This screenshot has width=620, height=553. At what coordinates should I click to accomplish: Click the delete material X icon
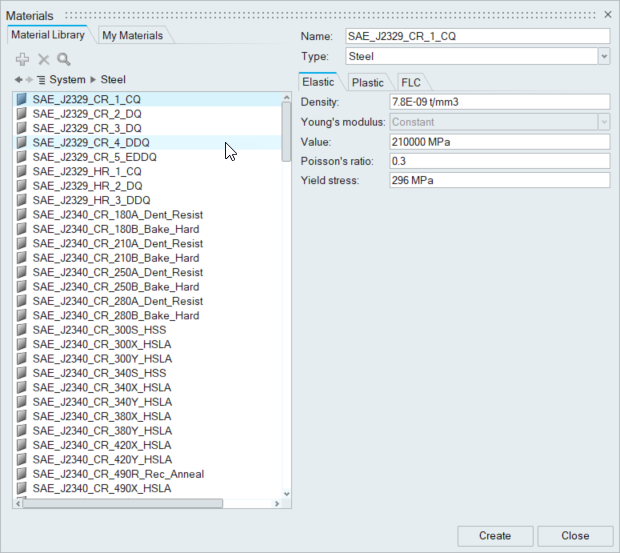click(43, 60)
